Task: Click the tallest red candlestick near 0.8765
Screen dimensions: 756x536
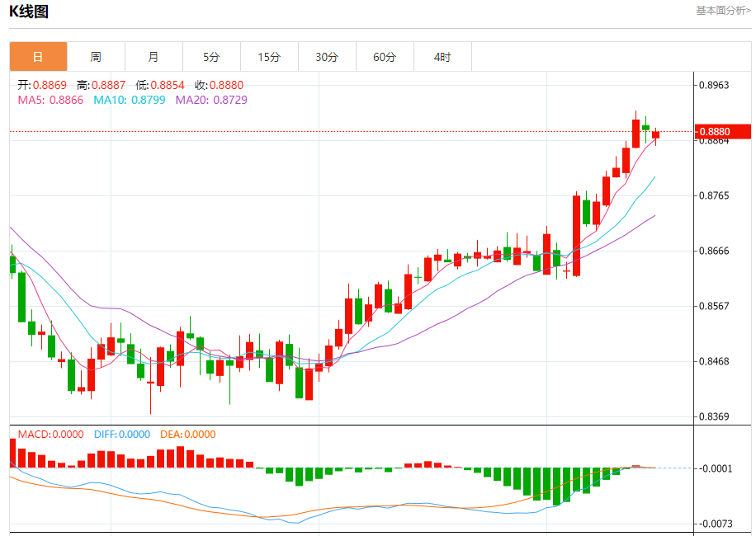Action: [x=576, y=235]
